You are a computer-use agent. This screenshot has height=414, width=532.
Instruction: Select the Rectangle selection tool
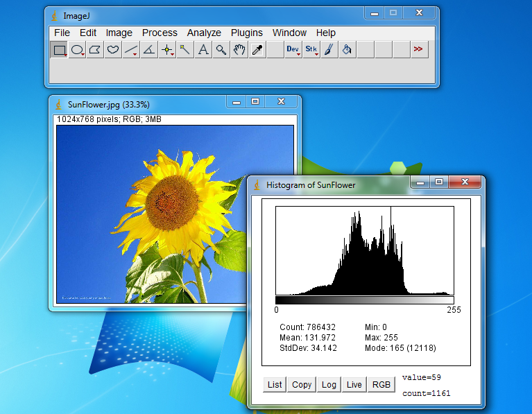click(x=60, y=50)
